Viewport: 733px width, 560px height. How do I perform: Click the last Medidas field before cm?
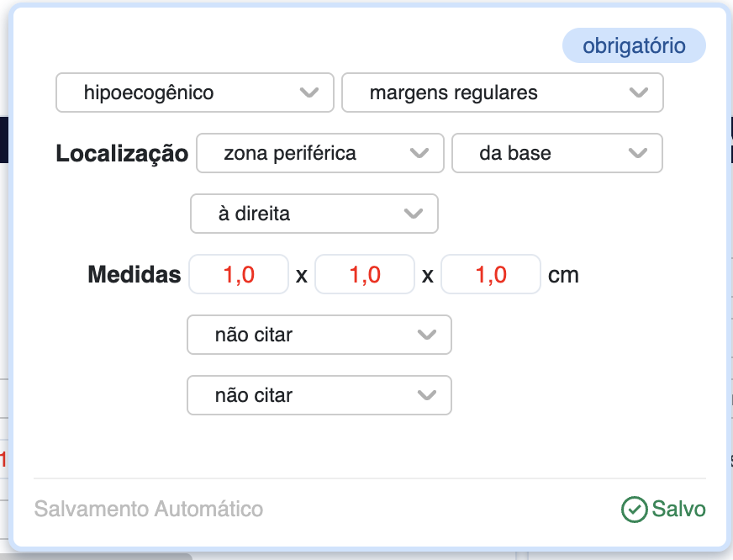click(x=491, y=274)
